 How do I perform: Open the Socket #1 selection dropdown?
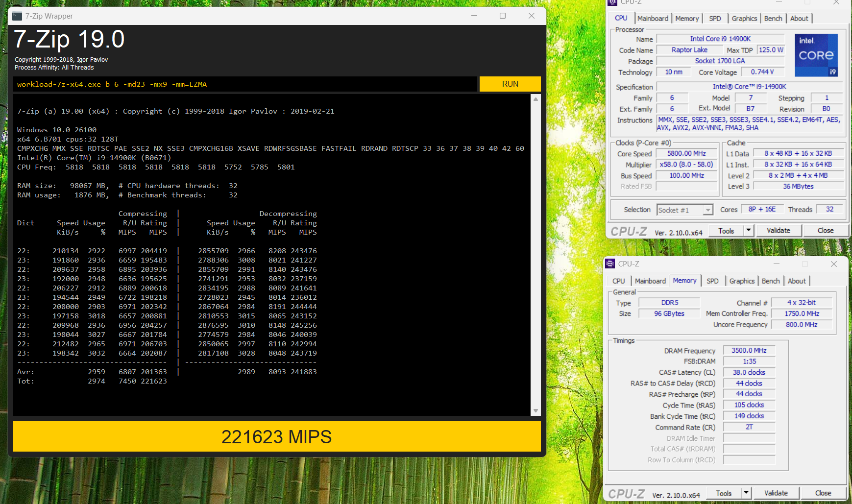(x=684, y=210)
